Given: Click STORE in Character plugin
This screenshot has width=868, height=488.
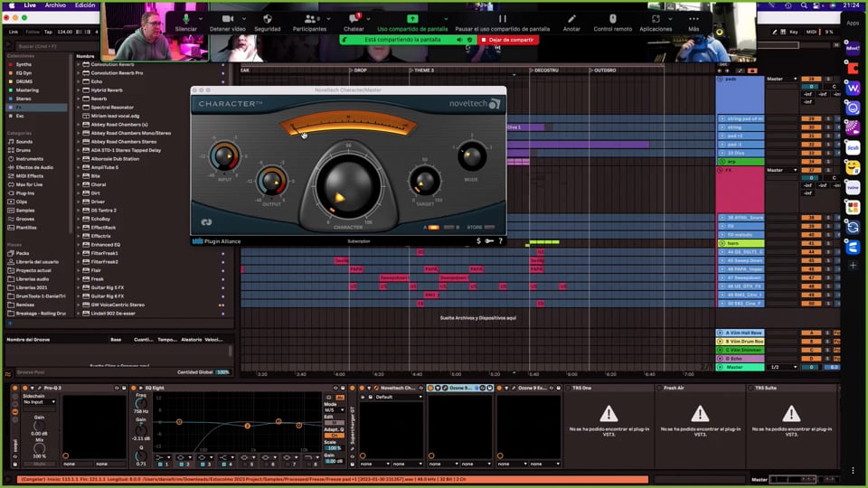Looking at the screenshot, I should tap(480, 227).
